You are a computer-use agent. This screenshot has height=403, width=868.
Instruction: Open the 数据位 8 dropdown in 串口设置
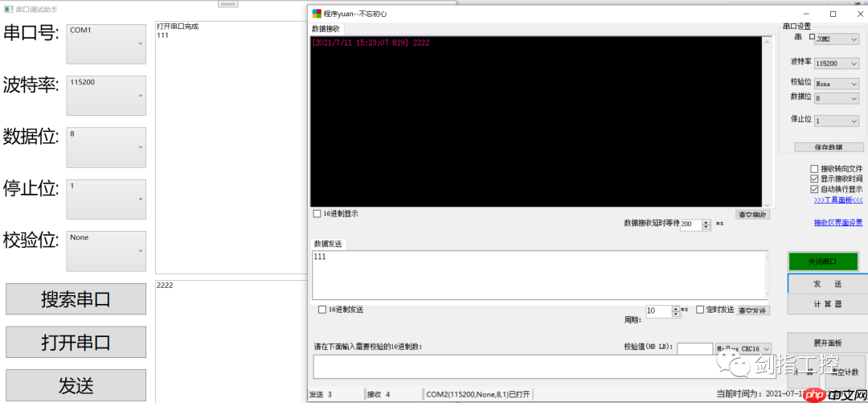[837, 98]
